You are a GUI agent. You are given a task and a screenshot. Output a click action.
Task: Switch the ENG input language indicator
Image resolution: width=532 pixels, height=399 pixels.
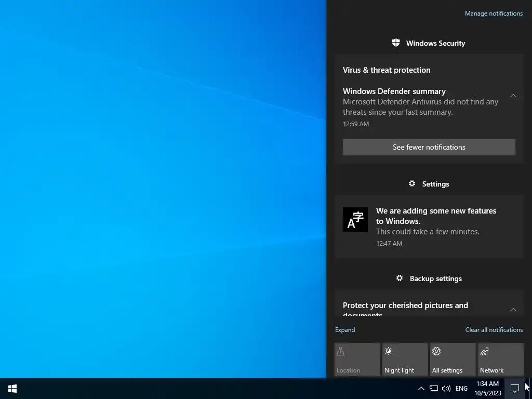pos(461,389)
